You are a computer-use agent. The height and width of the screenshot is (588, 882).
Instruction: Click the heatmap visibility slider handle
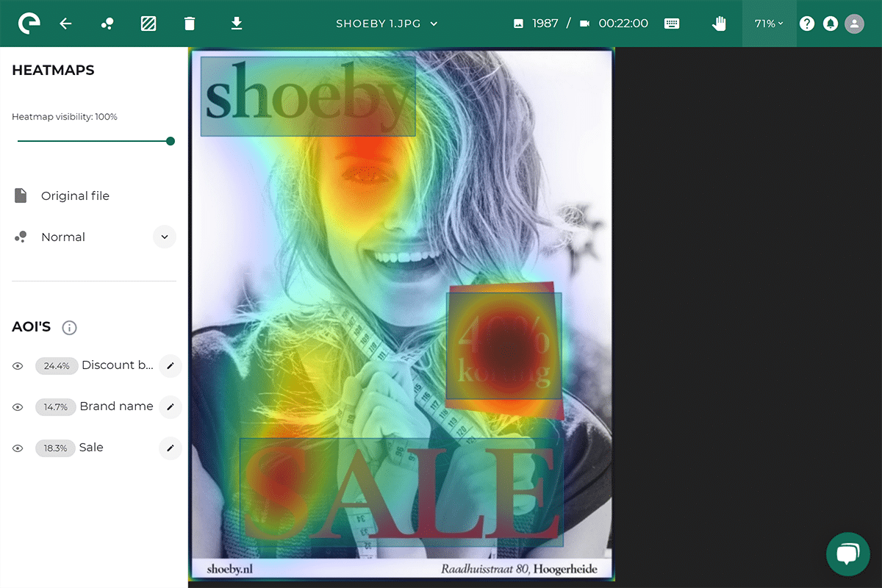click(171, 141)
